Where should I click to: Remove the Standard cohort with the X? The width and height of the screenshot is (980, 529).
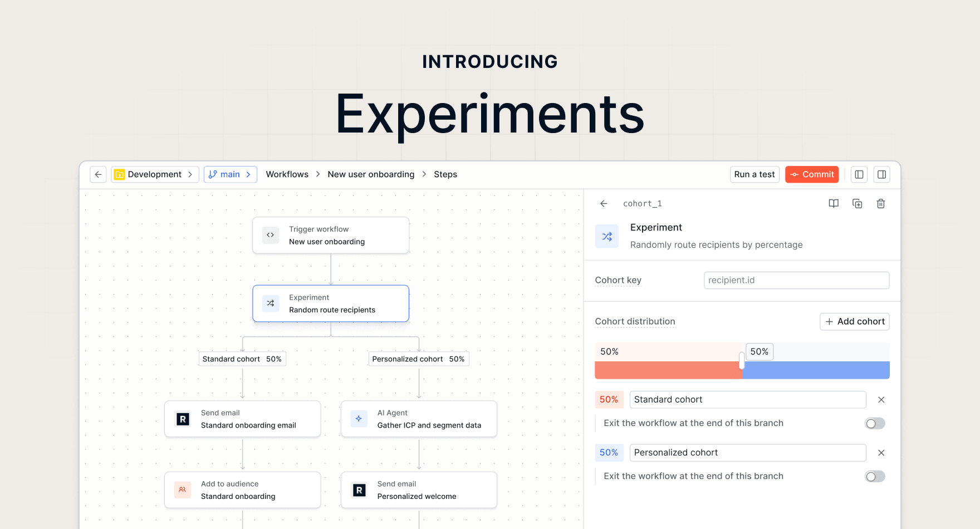tap(881, 400)
